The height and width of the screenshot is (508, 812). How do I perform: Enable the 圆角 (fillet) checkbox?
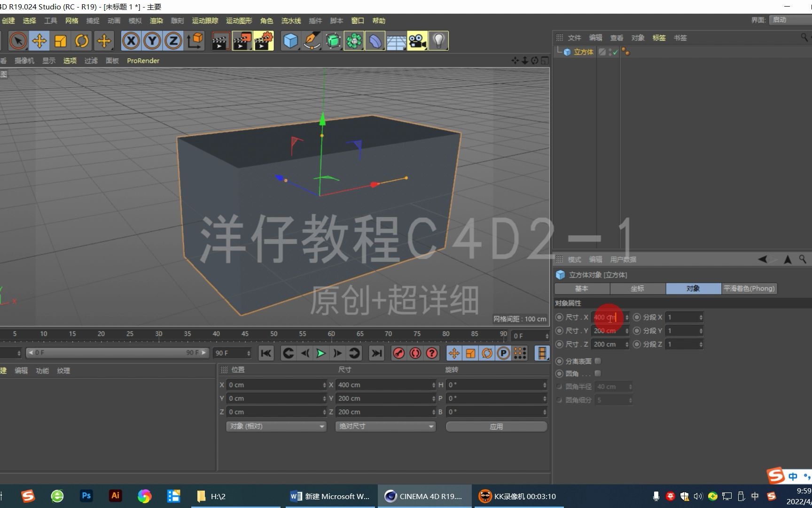click(x=597, y=373)
